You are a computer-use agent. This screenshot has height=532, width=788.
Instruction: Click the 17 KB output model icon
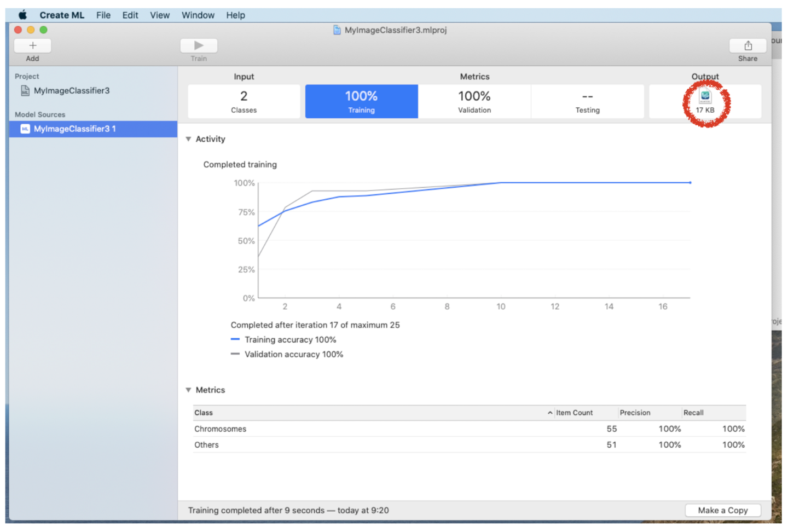705,97
